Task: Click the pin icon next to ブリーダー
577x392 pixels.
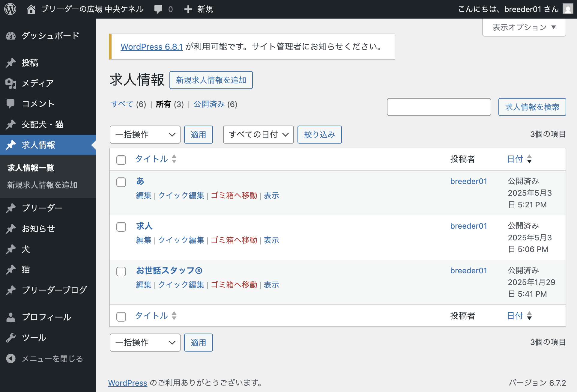Action: 11,208
